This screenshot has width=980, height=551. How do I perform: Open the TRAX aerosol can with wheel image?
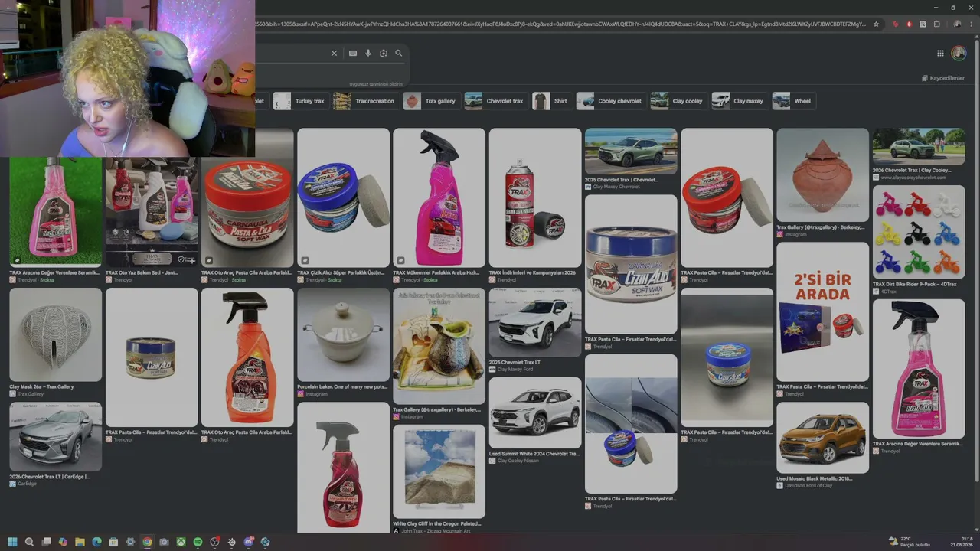[x=535, y=197]
